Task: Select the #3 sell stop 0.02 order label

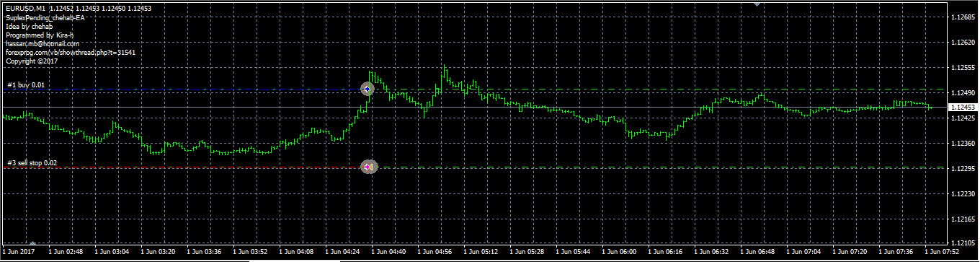Action: (32, 163)
